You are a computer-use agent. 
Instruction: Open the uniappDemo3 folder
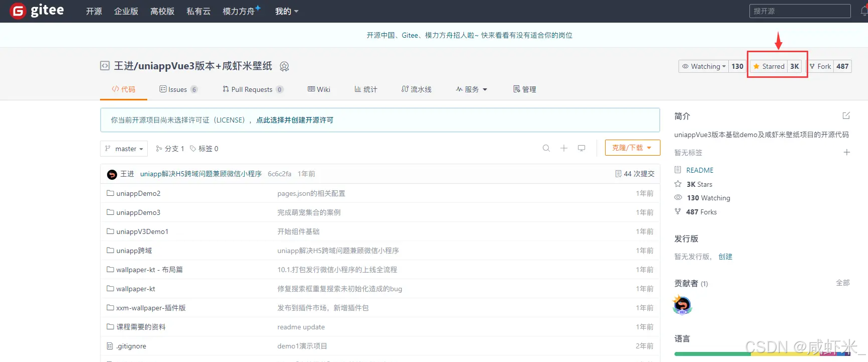tap(138, 212)
